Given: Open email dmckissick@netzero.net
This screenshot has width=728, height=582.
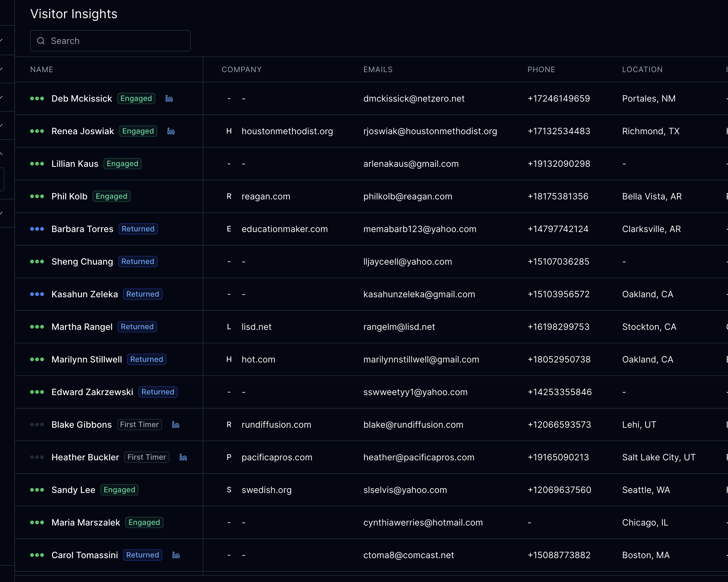Looking at the screenshot, I should tap(414, 98).
